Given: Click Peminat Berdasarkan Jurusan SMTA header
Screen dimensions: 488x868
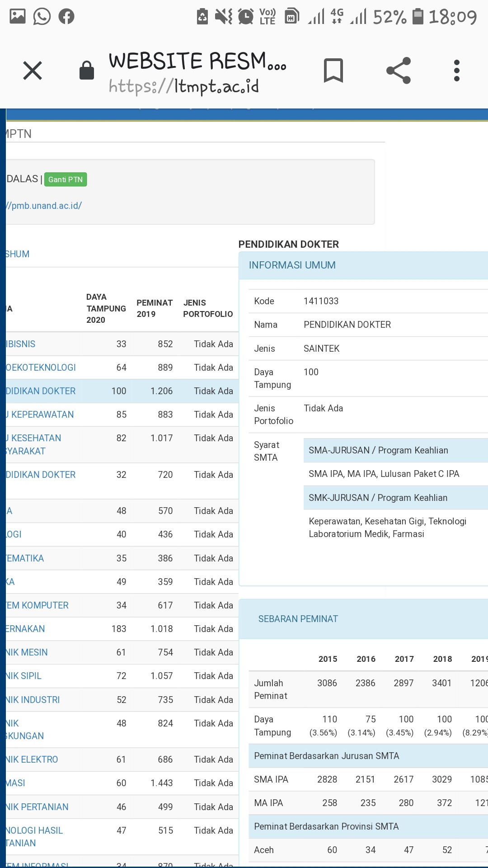Looking at the screenshot, I should 368,756.
